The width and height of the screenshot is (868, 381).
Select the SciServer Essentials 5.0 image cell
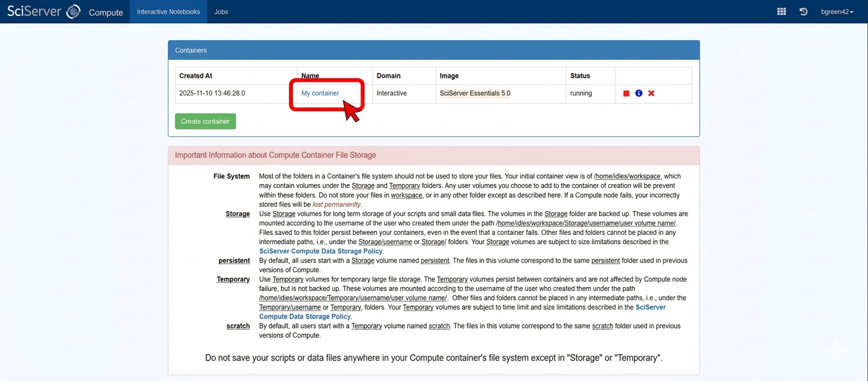(x=475, y=94)
